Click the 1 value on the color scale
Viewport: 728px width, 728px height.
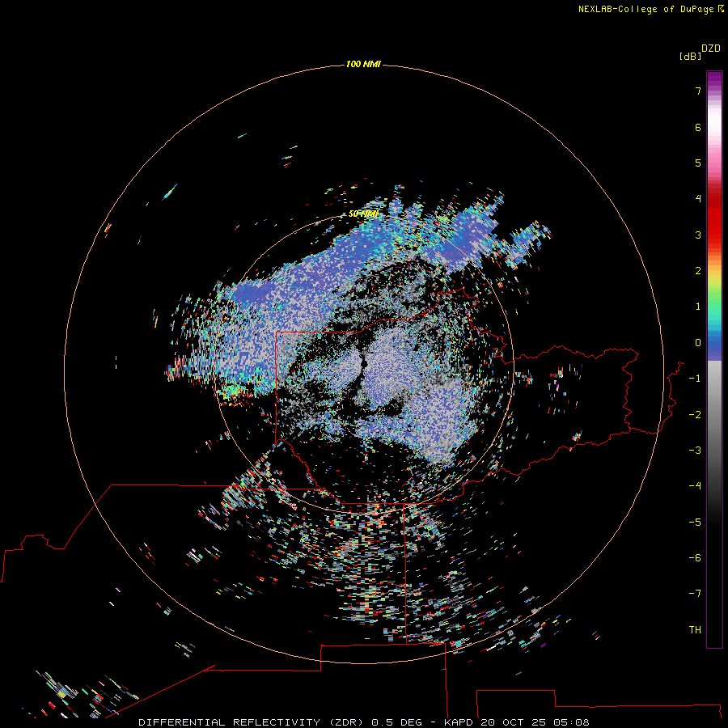click(x=698, y=307)
